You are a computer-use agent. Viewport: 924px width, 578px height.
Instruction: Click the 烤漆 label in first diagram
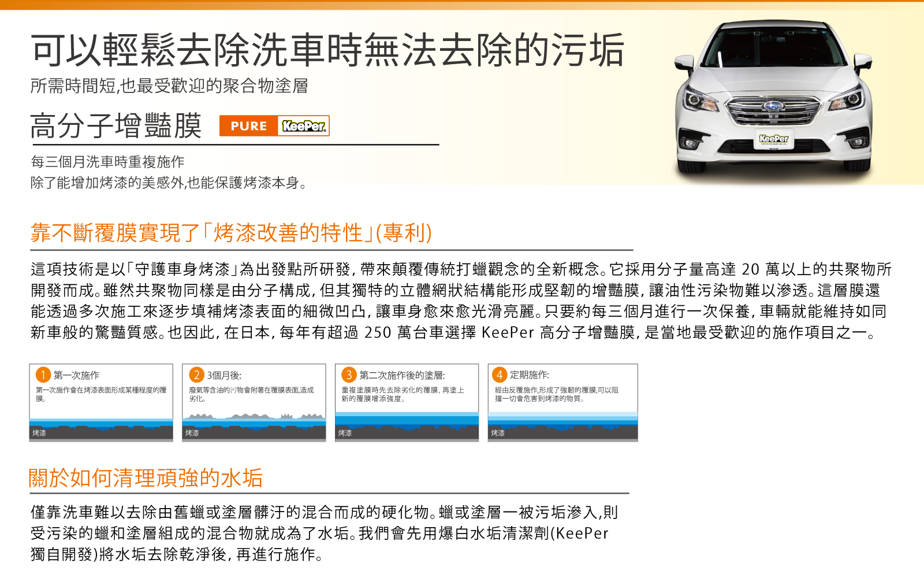(39, 433)
